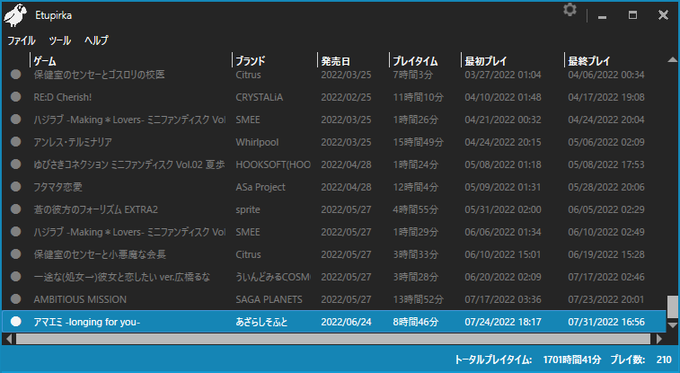This screenshot has width=680, height=373.
Task: Click playtime 13時間52分
Action: 418,299
